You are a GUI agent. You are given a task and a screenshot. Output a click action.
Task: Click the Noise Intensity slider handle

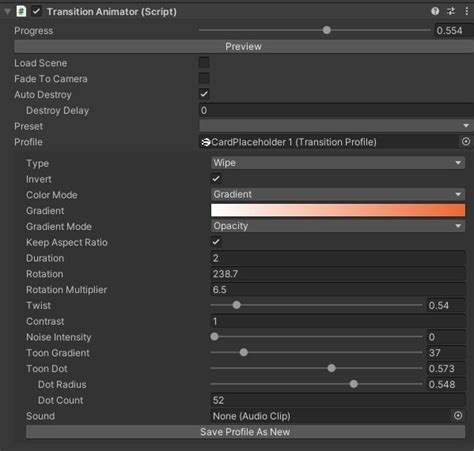point(214,337)
